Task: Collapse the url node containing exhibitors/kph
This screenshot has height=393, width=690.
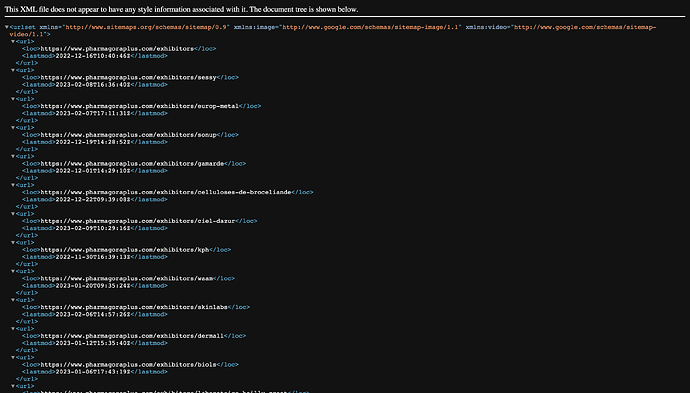Action: (x=13, y=242)
